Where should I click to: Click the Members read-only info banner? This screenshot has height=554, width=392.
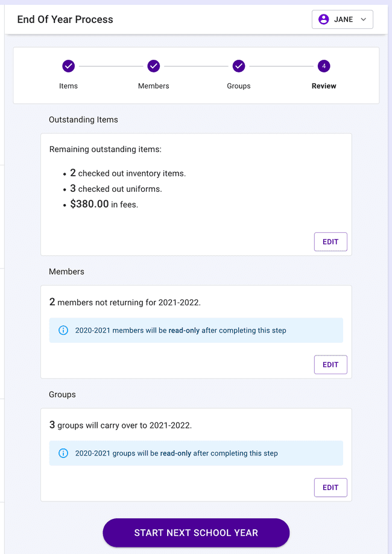[x=196, y=331]
